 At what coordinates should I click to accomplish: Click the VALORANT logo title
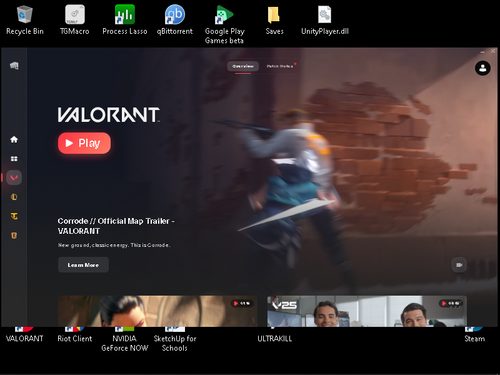point(109,115)
